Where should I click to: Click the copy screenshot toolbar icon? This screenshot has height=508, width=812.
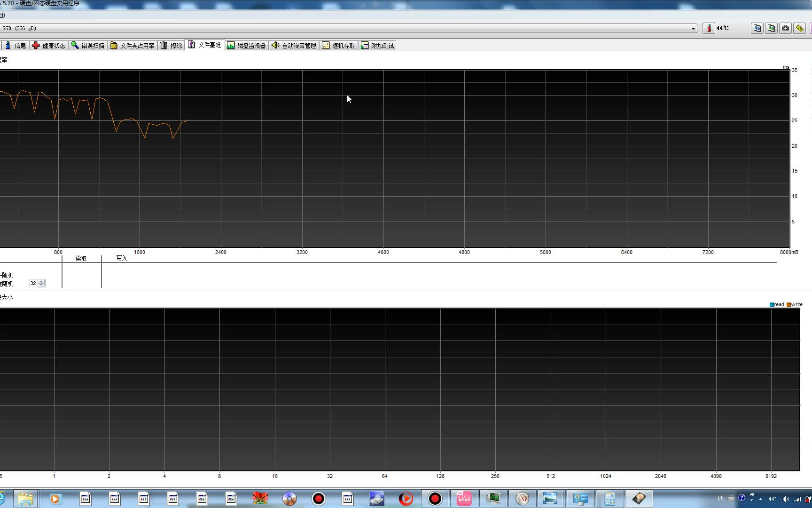(771, 28)
